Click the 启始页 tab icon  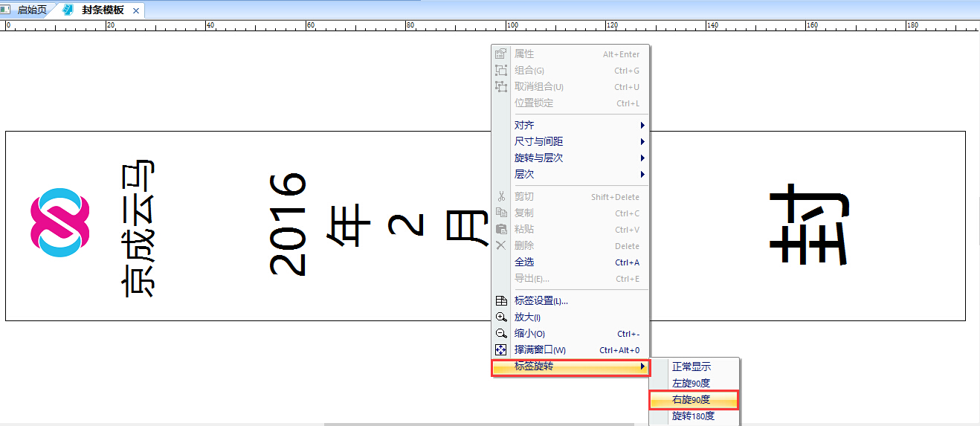pos(8,10)
